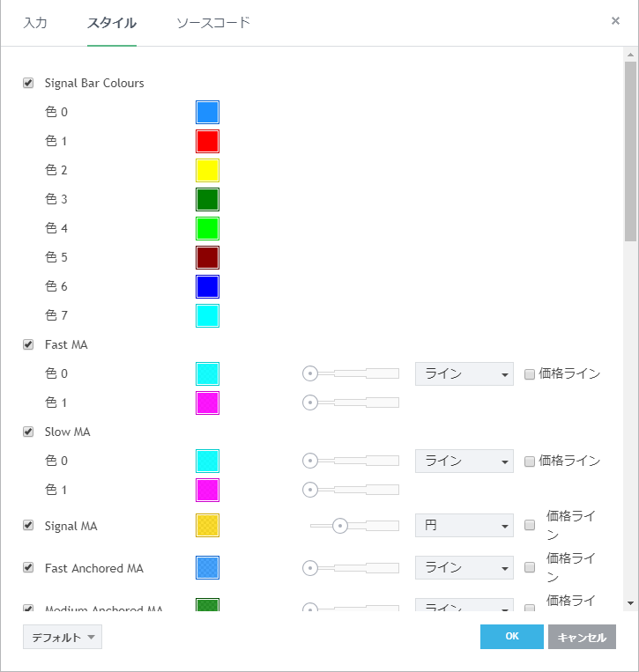
Task: Switch to the 入力 tab
Action: click(x=35, y=23)
